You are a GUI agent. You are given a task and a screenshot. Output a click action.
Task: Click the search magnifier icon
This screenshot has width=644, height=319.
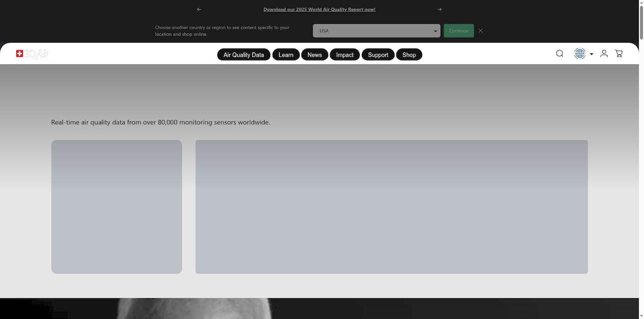559,53
